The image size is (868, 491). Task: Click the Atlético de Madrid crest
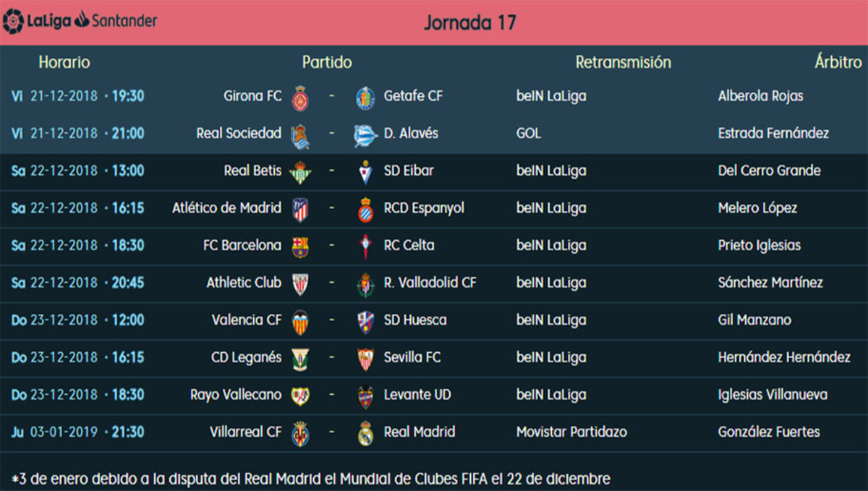pos(300,210)
